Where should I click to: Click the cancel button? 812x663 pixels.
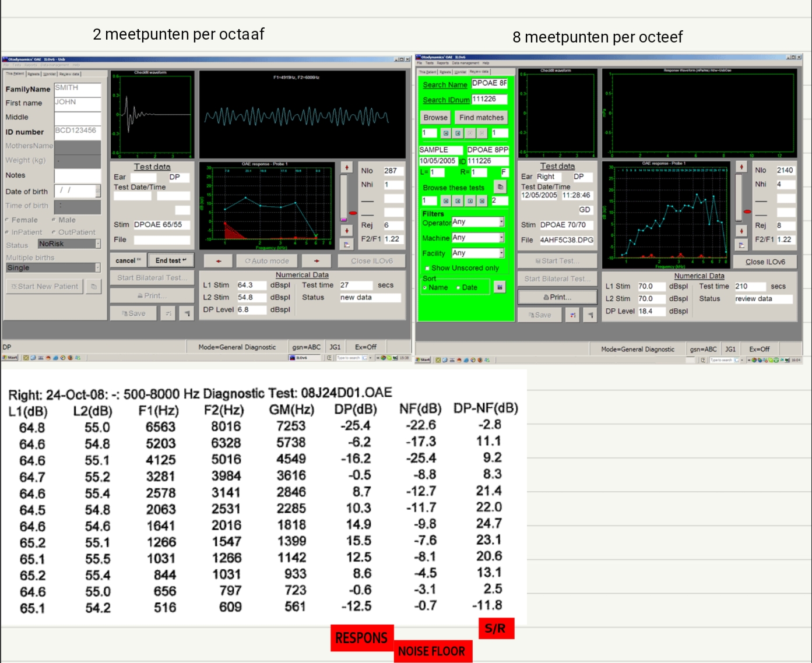(x=128, y=260)
